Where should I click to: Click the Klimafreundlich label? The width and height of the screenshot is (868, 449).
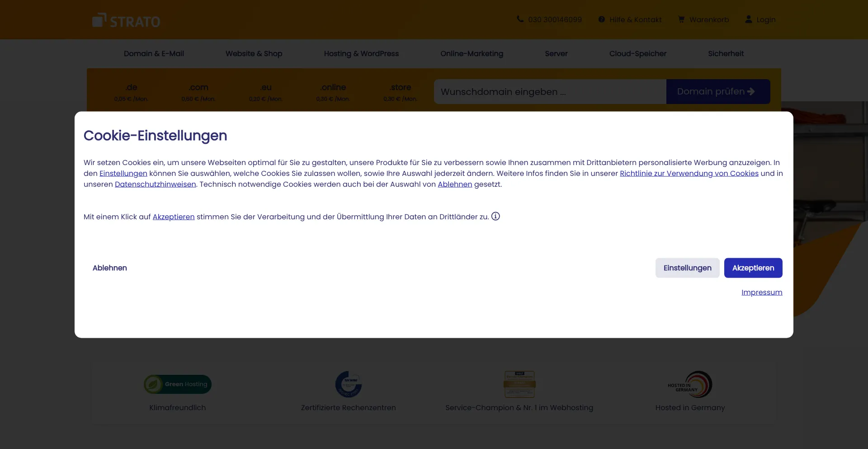(178, 408)
